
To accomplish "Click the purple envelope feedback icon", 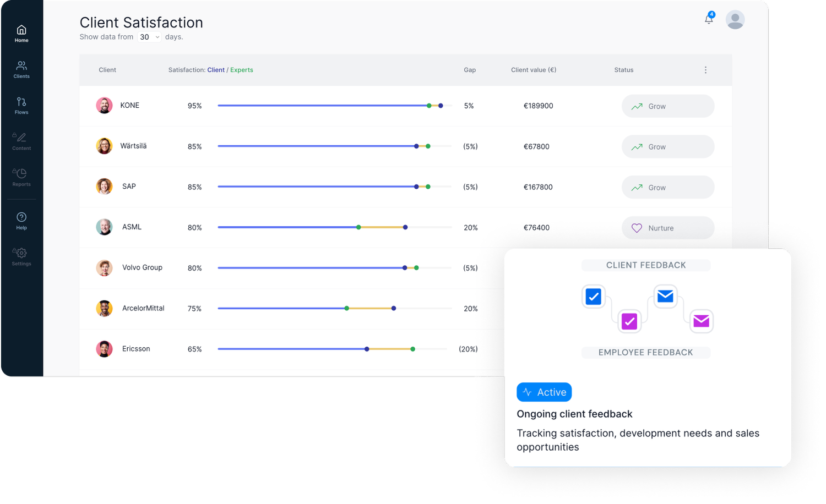I will (702, 321).
